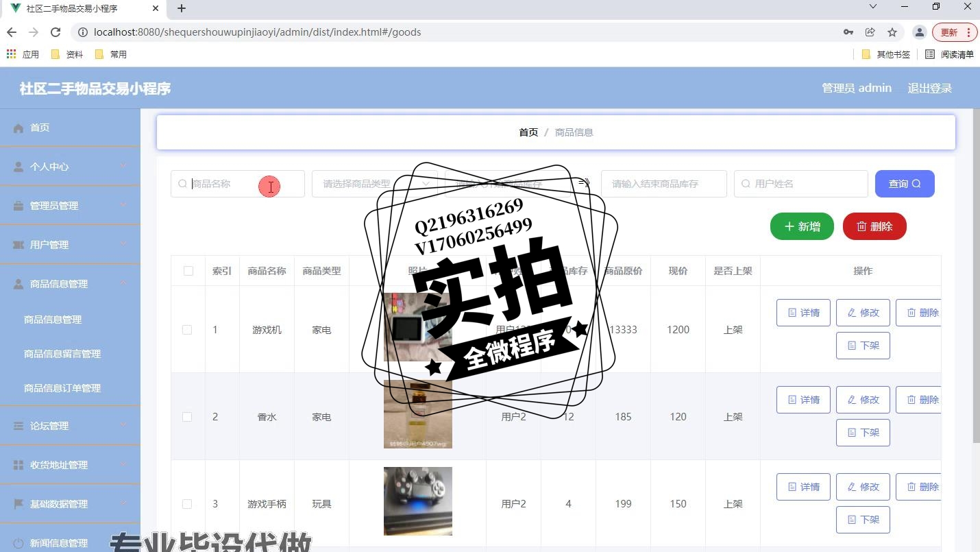
Task: Click the ticket icon beside 用户管理
Action: tap(19, 245)
